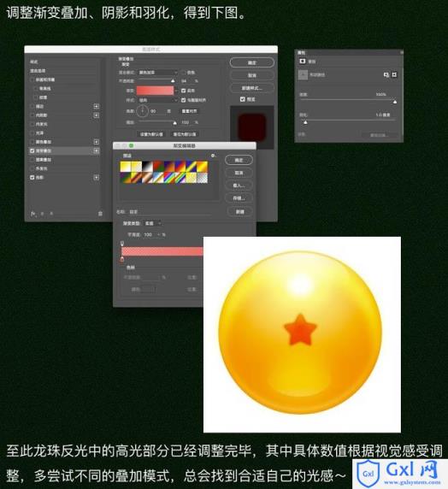Screen dimensions: 448x489
Task: Enable the Inner Glow (内发光) checkbox
Action: coord(32,124)
